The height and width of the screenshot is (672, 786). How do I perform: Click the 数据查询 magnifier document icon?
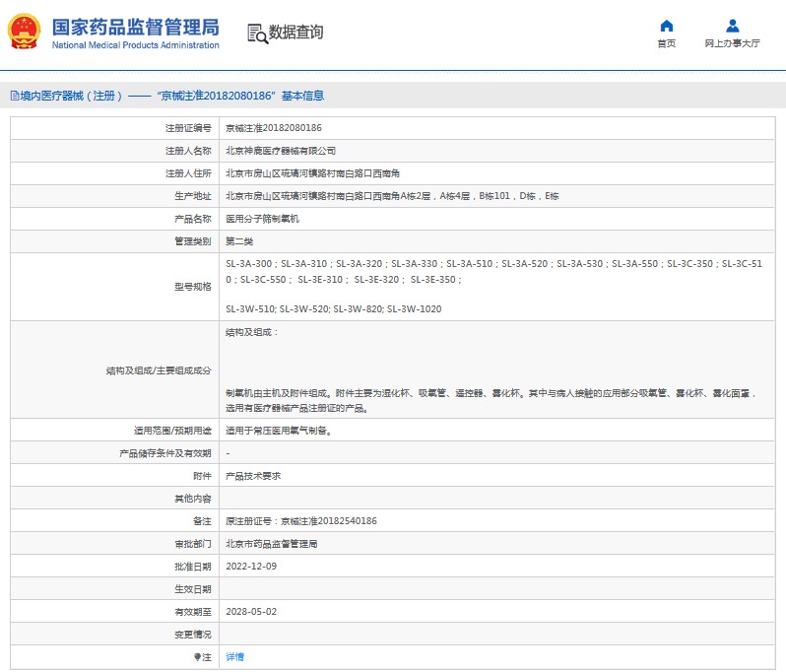tap(257, 33)
